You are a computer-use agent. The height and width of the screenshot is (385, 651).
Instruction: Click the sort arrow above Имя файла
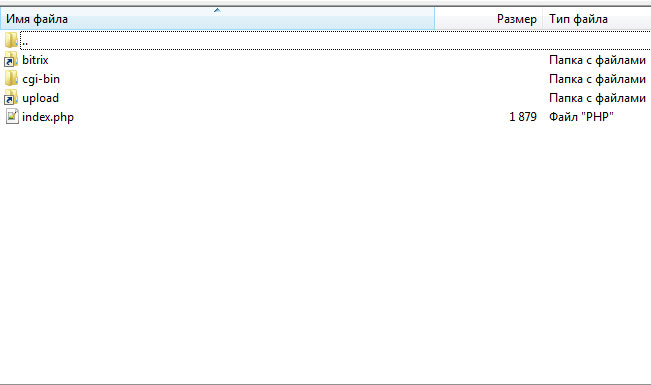217,10
